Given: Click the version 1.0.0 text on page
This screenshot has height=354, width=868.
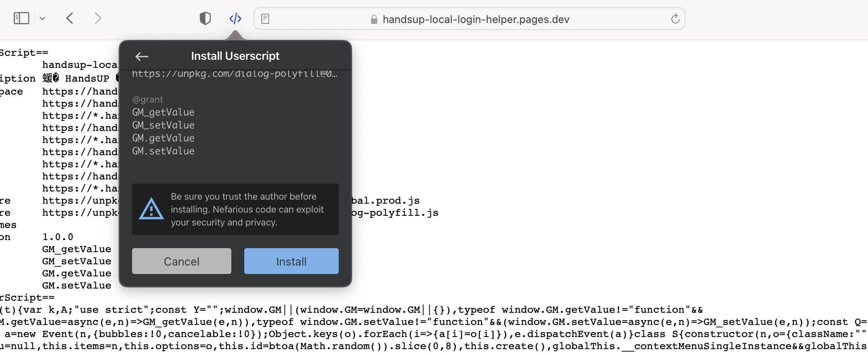Looking at the screenshot, I should click(x=58, y=237).
